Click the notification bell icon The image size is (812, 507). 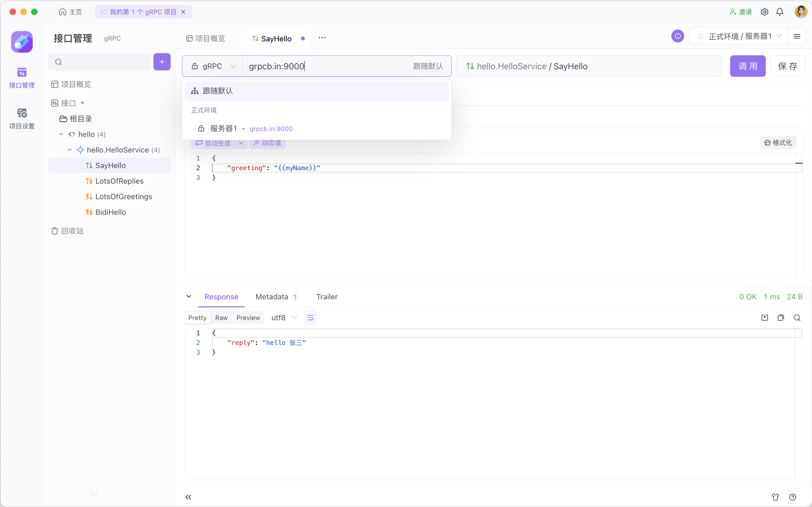pyautogui.click(x=780, y=12)
